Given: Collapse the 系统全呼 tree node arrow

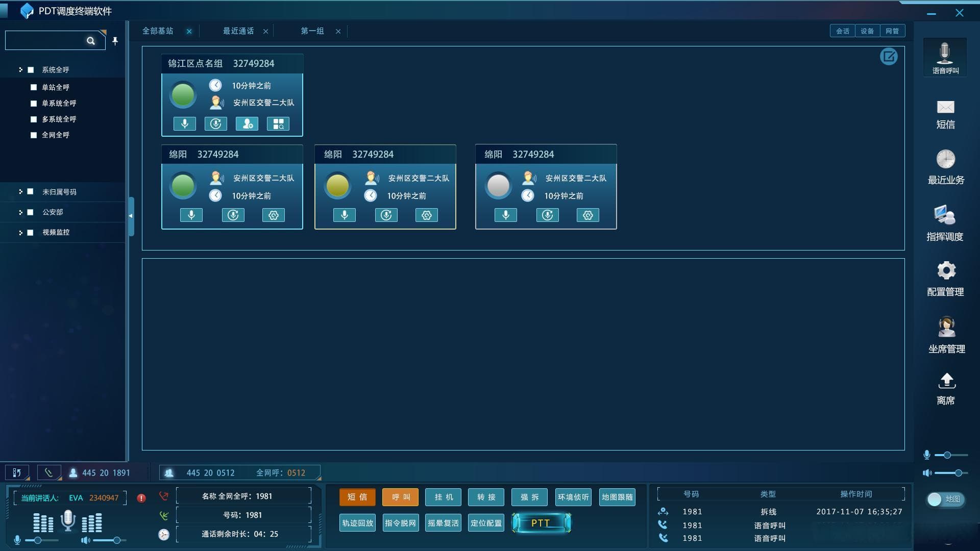Looking at the screenshot, I should coord(20,70).
